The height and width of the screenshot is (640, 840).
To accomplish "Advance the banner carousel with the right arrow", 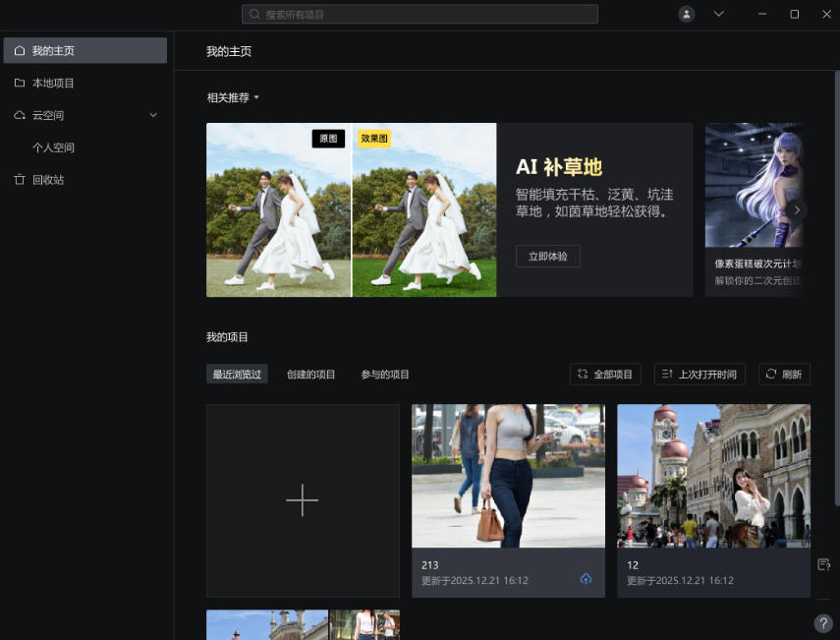I will click(797, 209).
